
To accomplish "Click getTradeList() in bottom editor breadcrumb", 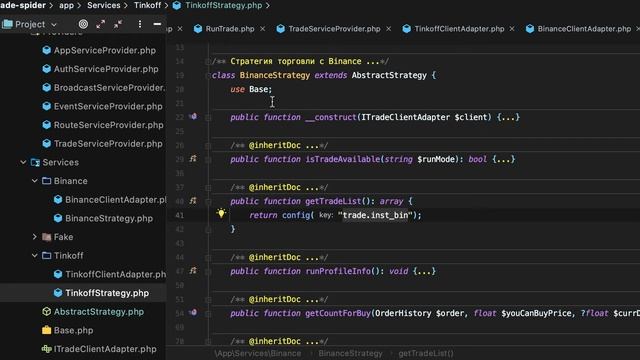I will point(426,353).
